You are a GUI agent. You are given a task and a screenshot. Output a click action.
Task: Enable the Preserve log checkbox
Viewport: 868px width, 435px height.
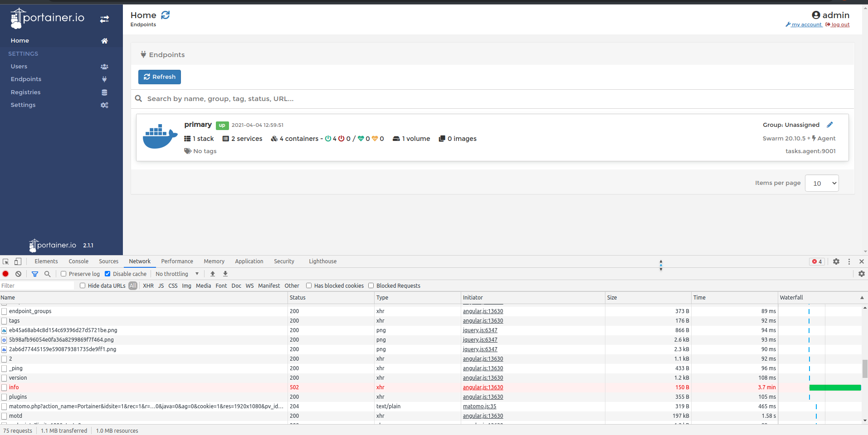pyautogui.click(x=63, y=274)
